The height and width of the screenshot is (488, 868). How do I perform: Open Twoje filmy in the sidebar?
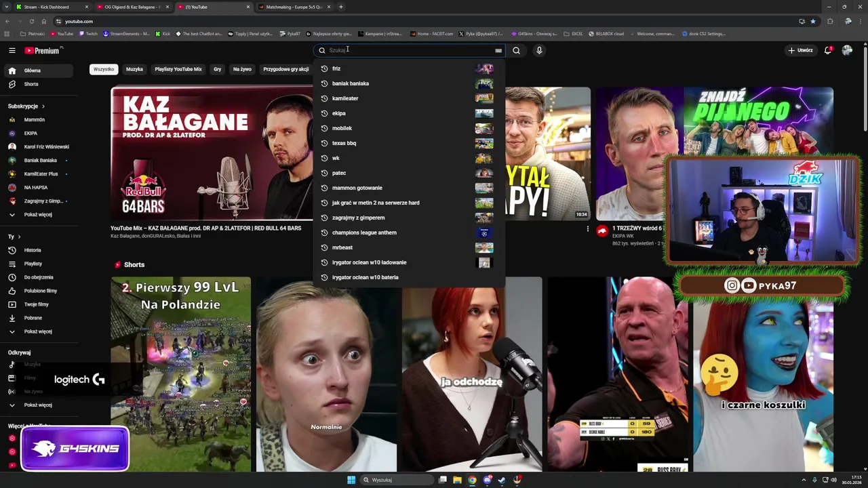(x=37, y=304)
